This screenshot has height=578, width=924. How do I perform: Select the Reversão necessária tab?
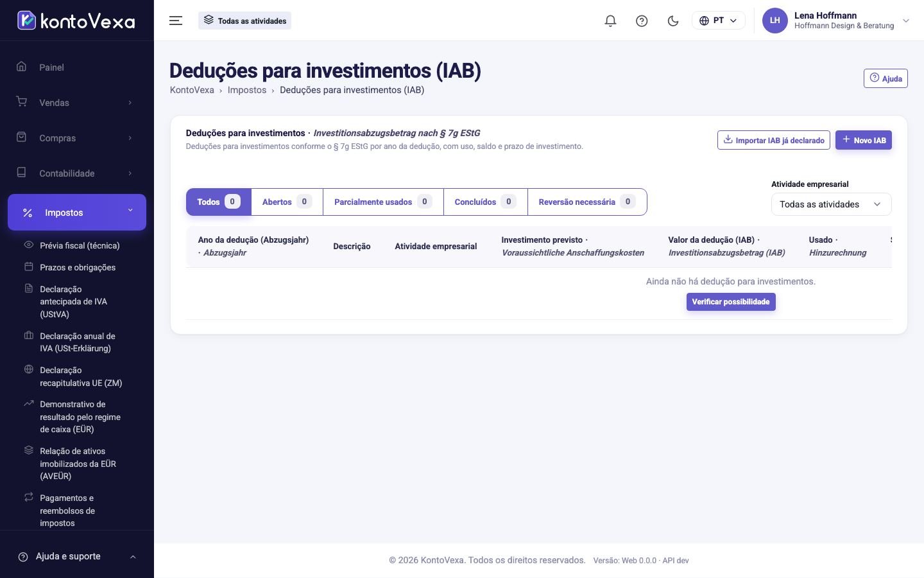click(586, 202)
